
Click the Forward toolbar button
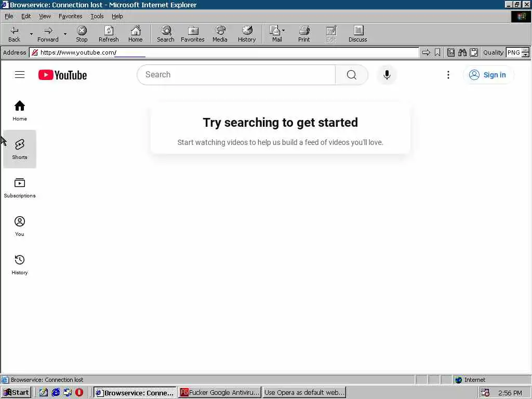pyautogui.click(x=48, y=34)
